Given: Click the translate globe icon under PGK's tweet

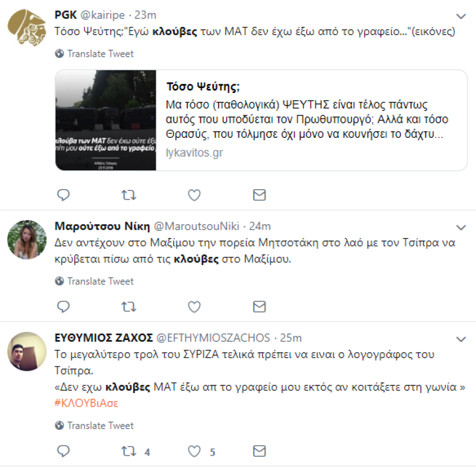Looking at the screenshot, I should pyautogui.click(x=59, y=54).
